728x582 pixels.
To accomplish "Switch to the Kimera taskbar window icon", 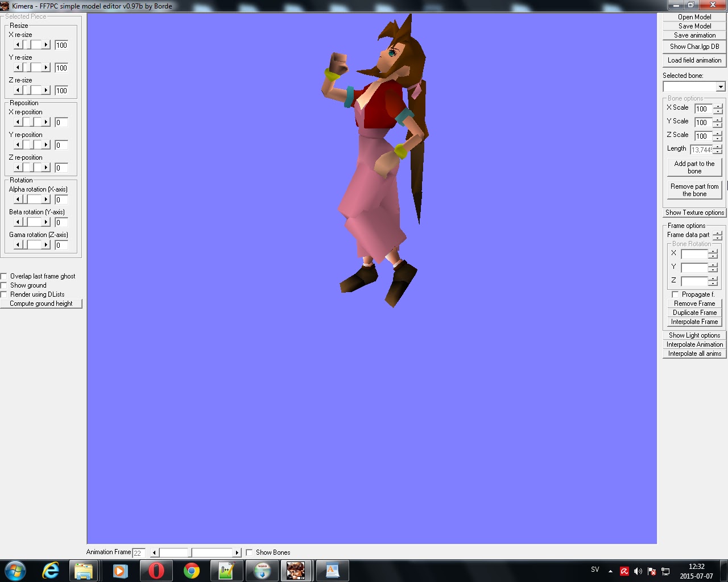I will point(295,571).
